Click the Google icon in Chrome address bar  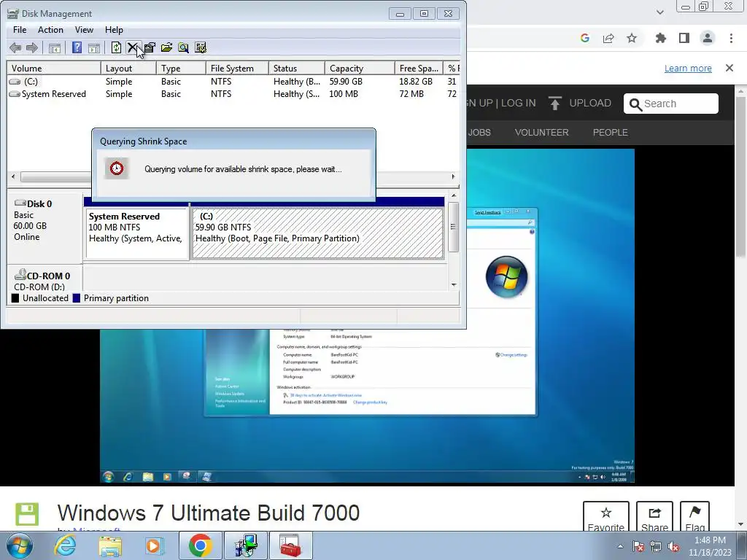point(585,38)
